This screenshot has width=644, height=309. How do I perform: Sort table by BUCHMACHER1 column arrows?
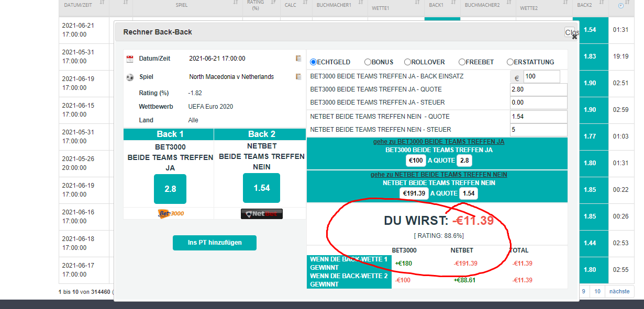coord(361,3)
